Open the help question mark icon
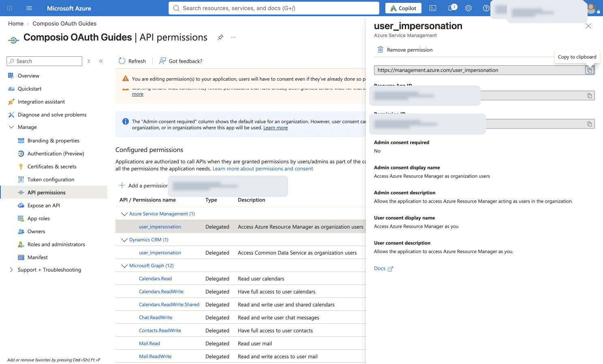The width and height of the screenshot is (603, 364). click(x=486, y=8)
